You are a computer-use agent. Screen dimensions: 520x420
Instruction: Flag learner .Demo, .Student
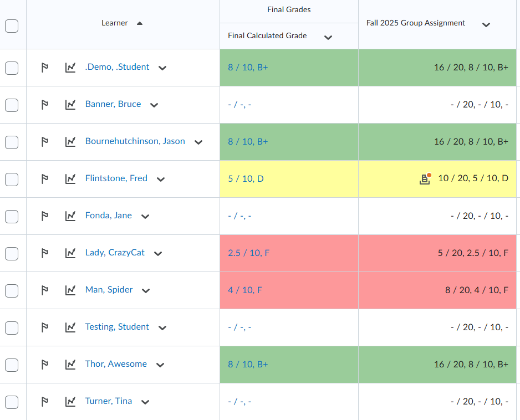pyautogui.click(x=44, y=68)
